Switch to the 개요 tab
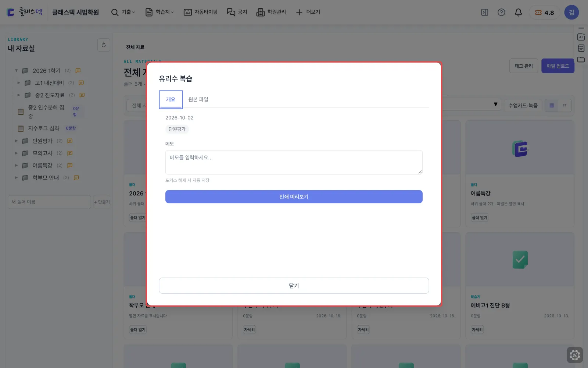 (171, 99)
